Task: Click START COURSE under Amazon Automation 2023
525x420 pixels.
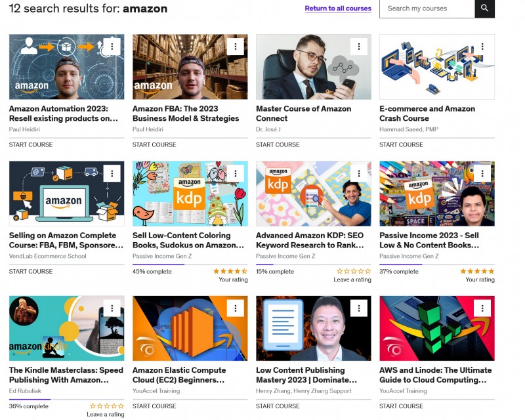Action: coord(31,144)
